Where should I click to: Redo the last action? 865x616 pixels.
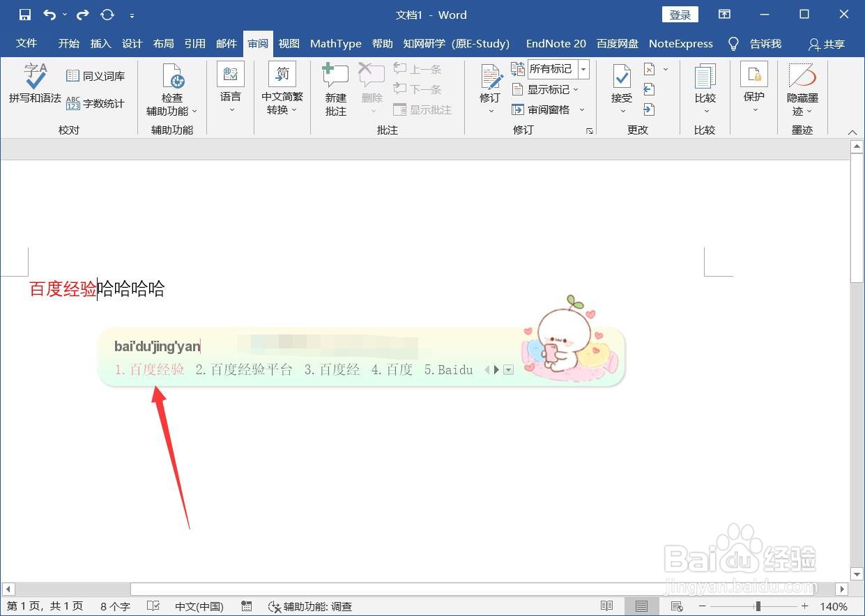pos(83,15)
